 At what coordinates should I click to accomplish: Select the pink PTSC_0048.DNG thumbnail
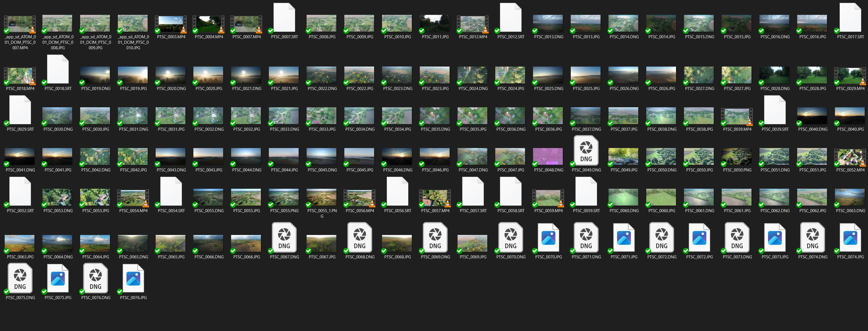point(548,157)
